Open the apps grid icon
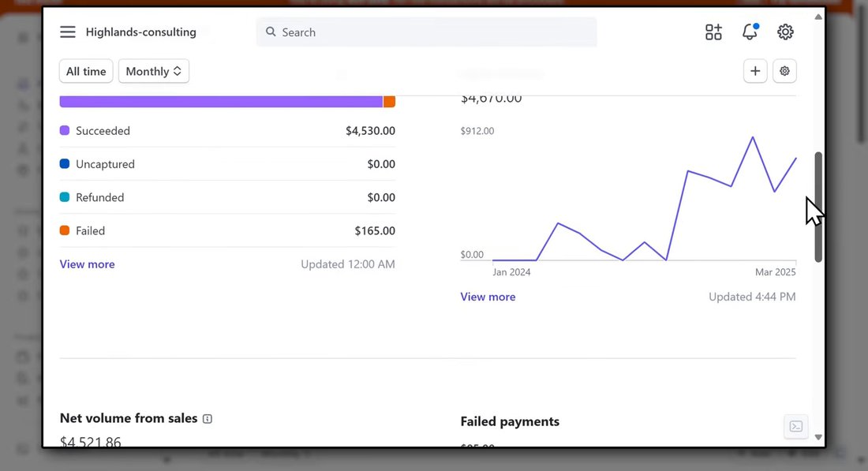 coord(713,32)
